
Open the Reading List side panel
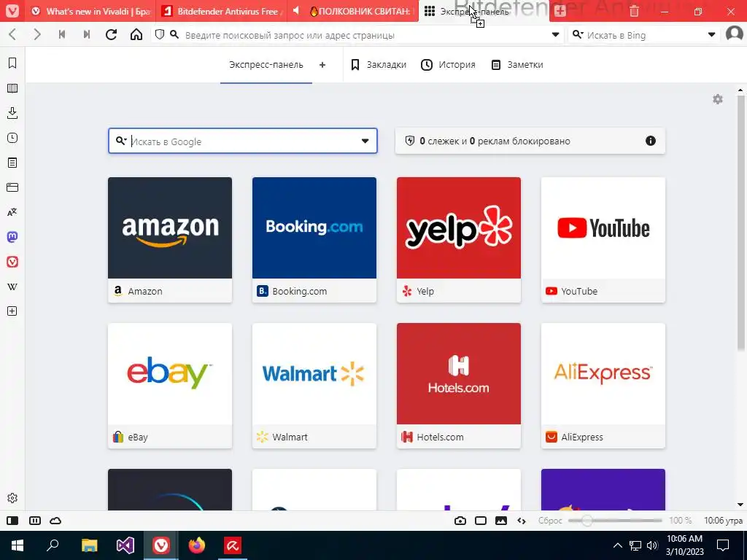12,88
